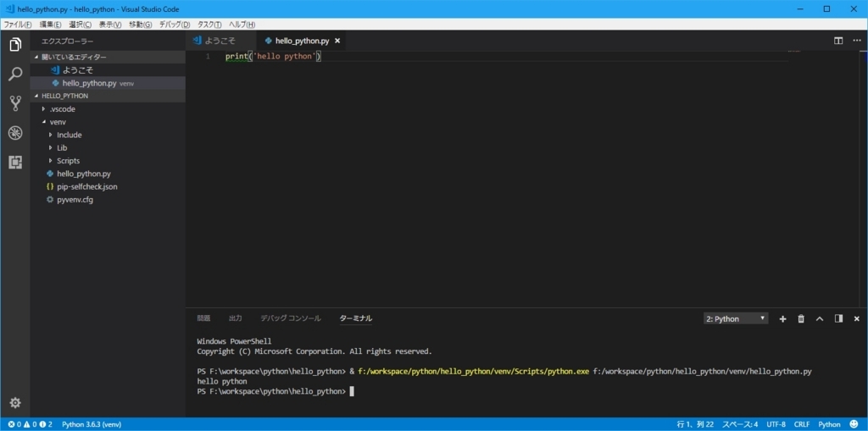Open the Search view icon

coord(15,75)
